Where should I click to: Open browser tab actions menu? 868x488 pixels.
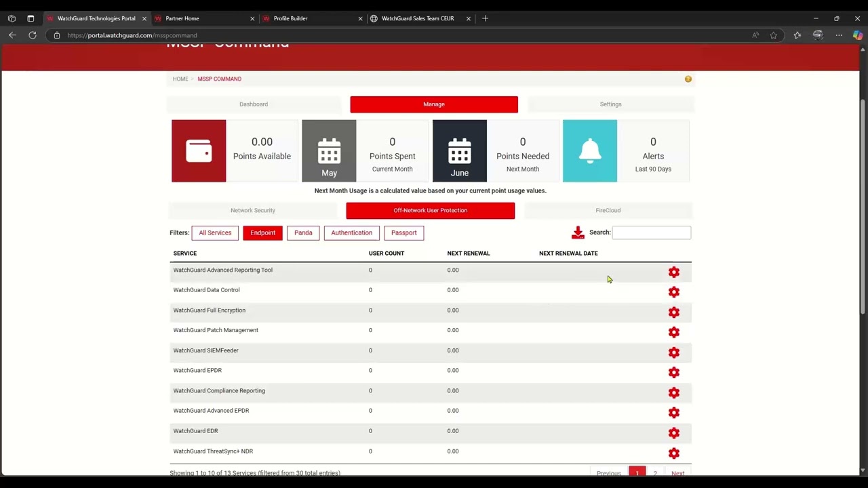click(31, 18)
